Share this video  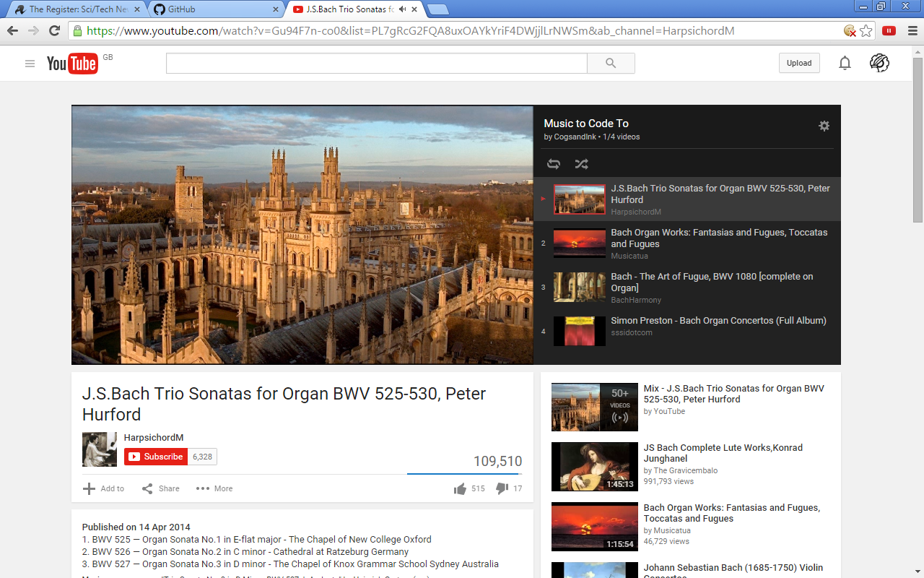pyautogui.click(x=160, y=489)
